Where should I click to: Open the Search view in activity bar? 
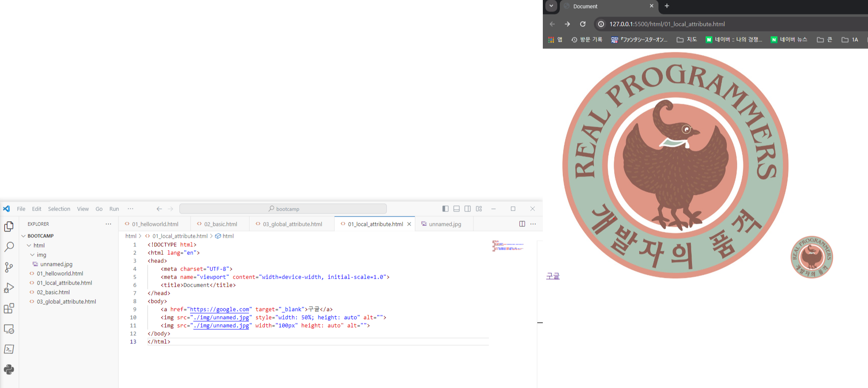pos(9,247)
